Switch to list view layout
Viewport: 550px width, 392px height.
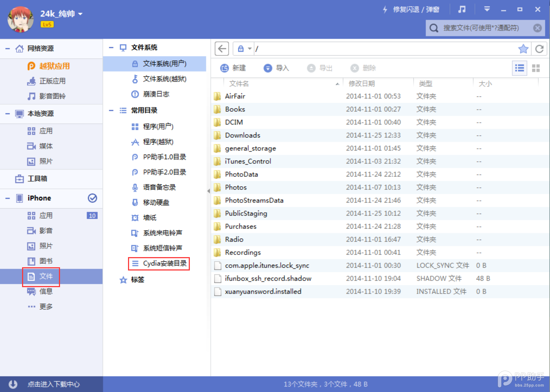520,68
